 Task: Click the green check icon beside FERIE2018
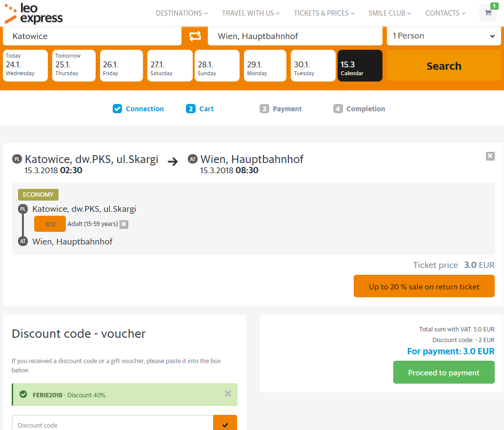(23, 394)
